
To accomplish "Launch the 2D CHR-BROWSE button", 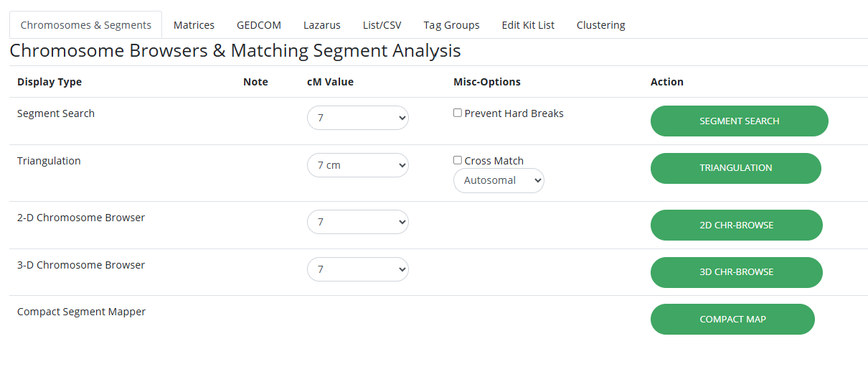I will pyautogui.click(x=737, y=225).
